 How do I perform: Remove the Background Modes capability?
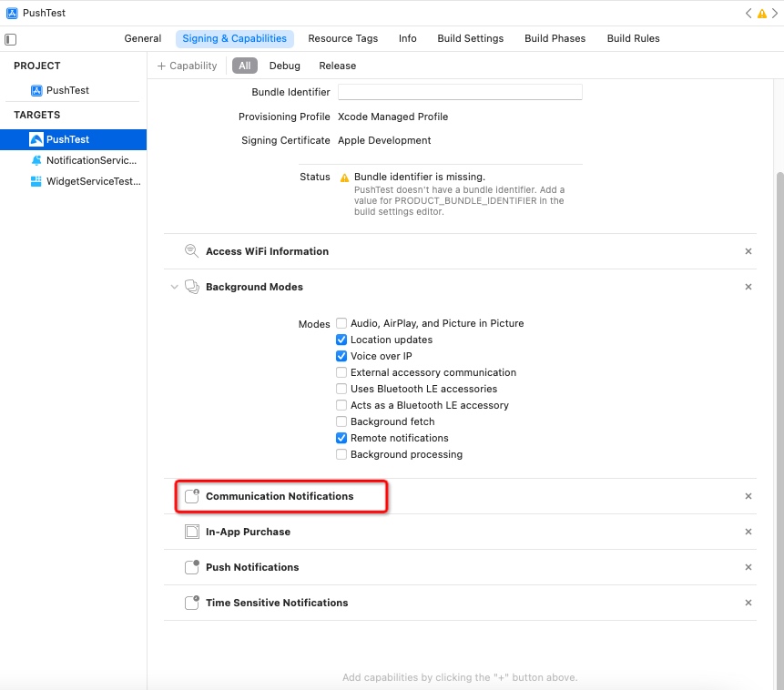(748, 287)
